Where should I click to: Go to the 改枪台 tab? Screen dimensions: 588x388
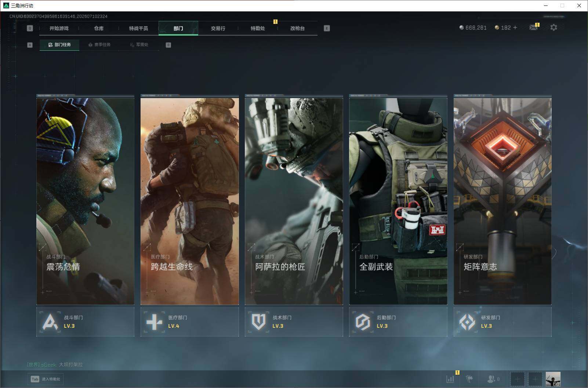(297, 28)
